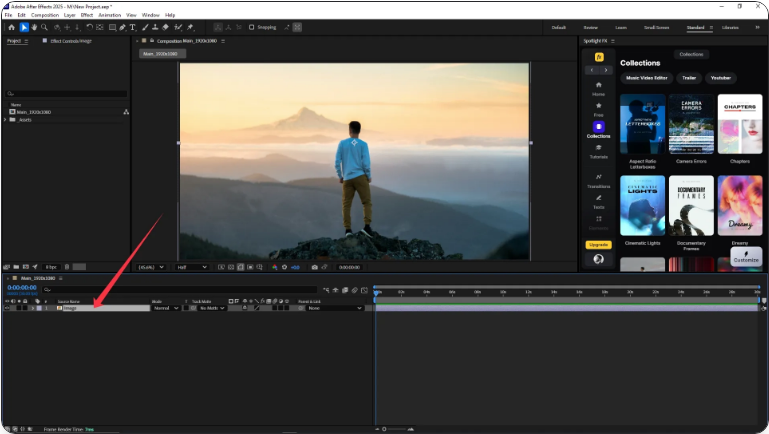Click the Home icon in toolbar

coord(11,27)
